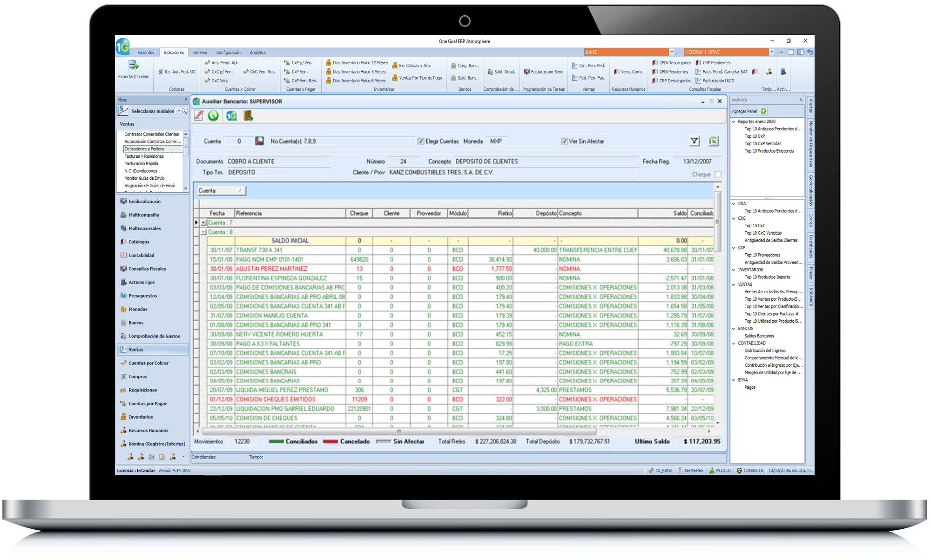Click the account search icon next to Cuenta
The height and width of the screenshot is (560, 931).
(260, 141)
